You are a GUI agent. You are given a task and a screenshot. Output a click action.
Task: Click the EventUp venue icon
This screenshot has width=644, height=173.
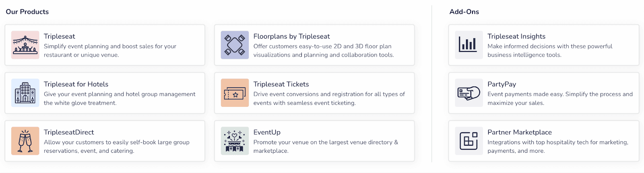point(235,141)
